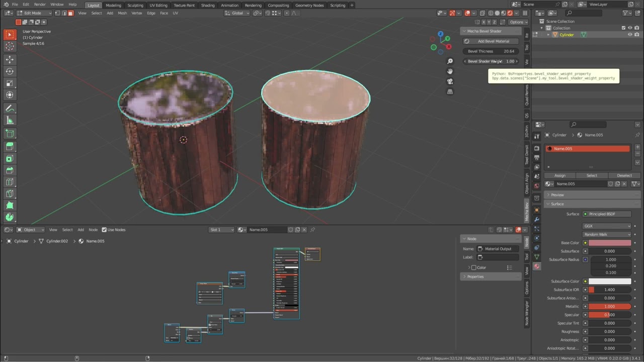Open the Render menu
The image size is (644, 362).
coord(40,5)
